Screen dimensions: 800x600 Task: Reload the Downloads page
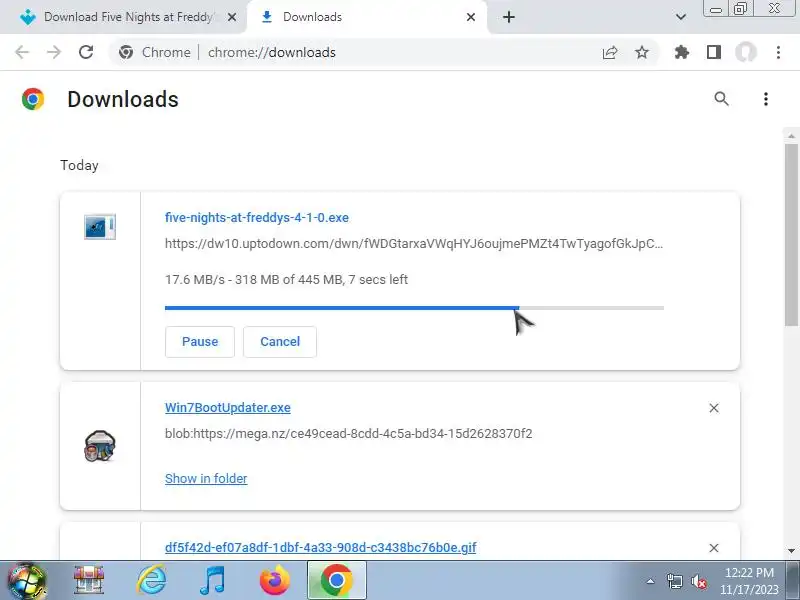click(x=86, y=52)
